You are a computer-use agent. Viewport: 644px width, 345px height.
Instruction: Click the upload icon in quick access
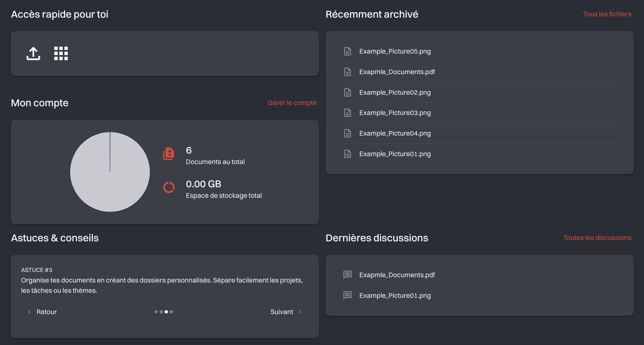click(x=33, y=54)
